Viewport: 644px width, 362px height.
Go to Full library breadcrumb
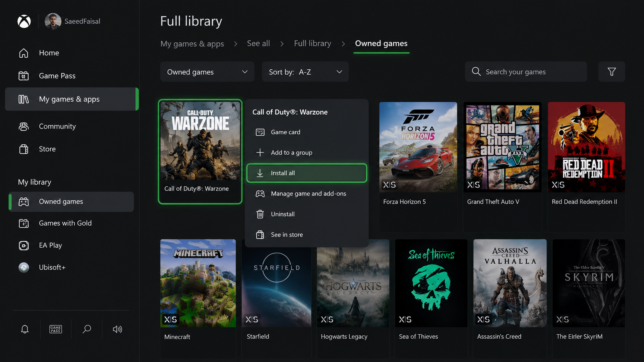click(x=313, y=43)
